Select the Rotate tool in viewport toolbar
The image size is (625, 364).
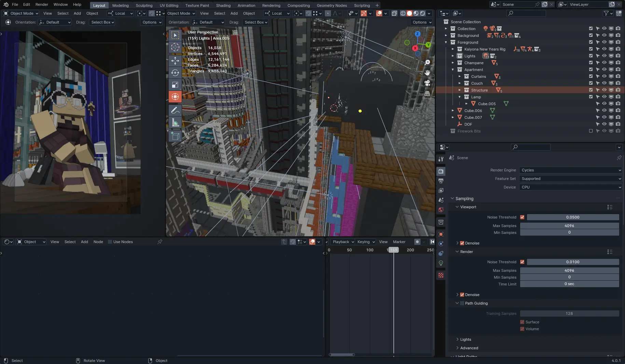pos(175,73)
